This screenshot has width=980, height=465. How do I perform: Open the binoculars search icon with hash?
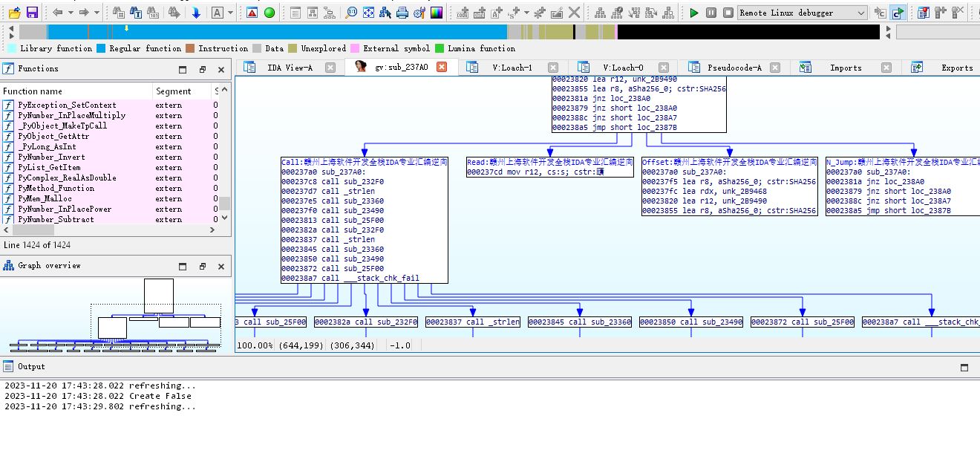pos(119,13)
